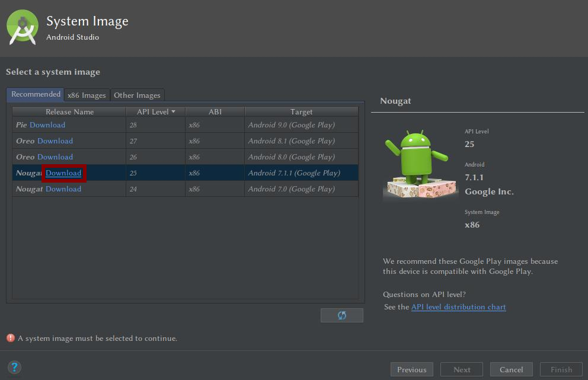Viewport: 588px width, 380px height.
Task: Select the Recommended tab
Action: [35, 94]
